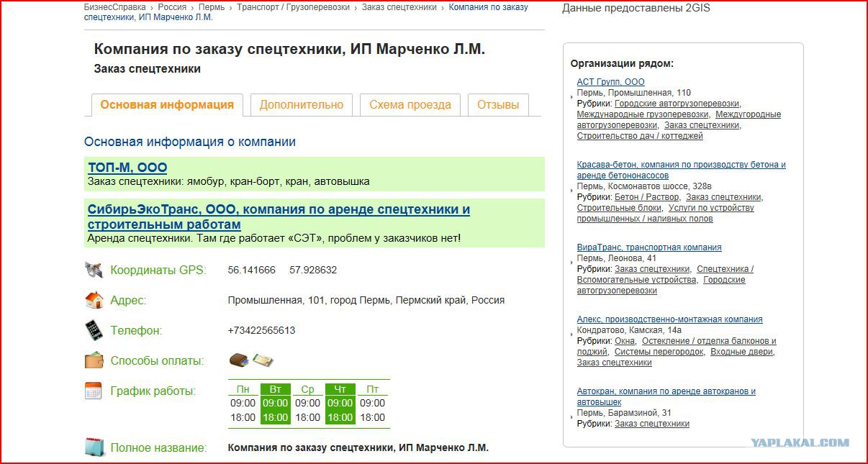Click phone number +73422565613
Viewport: 868px width, 464px height.
261,330
